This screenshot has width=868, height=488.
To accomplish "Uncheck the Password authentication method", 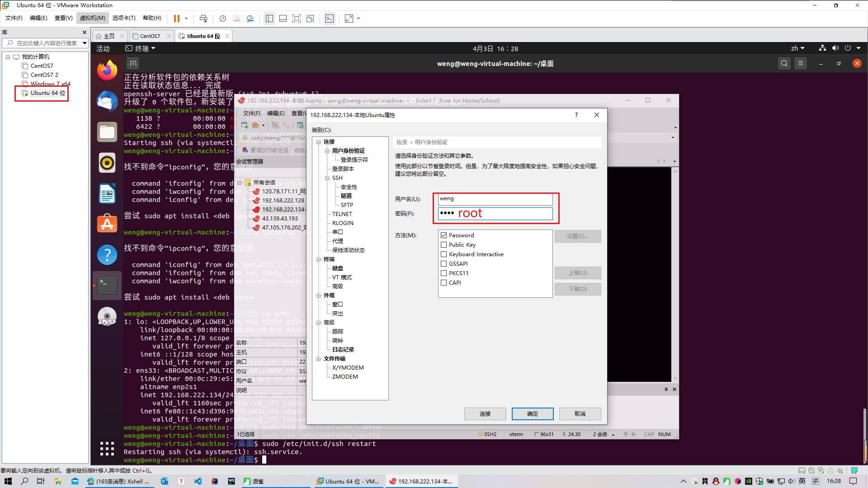I will point(443,235).
